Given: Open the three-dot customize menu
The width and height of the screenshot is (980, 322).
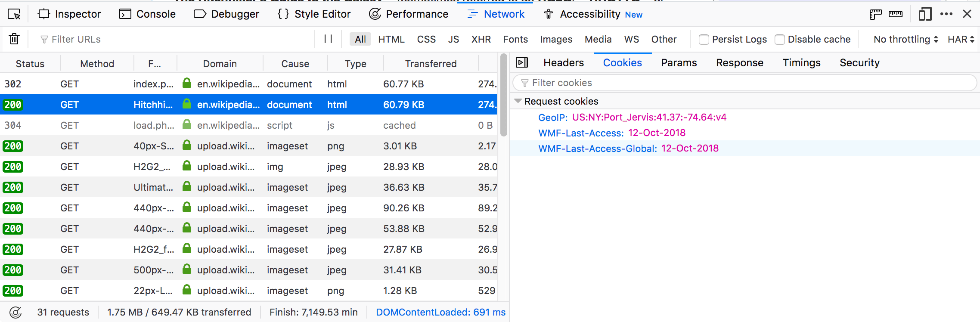Looking at the screenshot, I should click(946, 14).
